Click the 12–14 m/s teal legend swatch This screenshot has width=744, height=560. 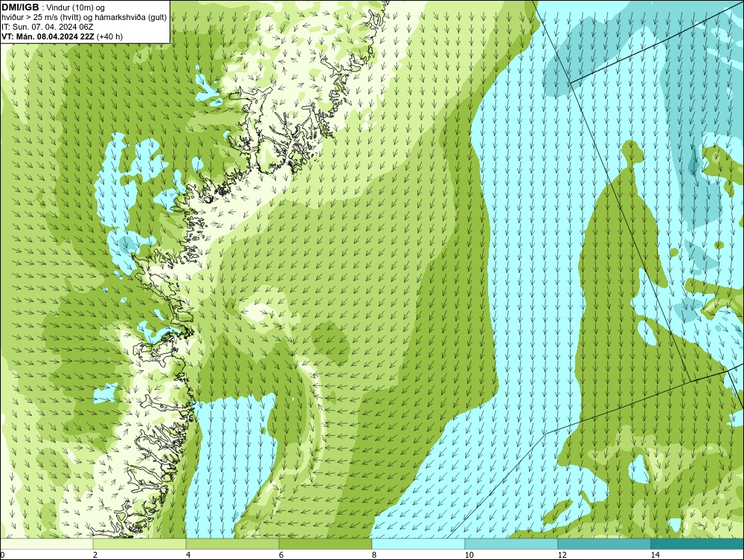tap(604, 544)
